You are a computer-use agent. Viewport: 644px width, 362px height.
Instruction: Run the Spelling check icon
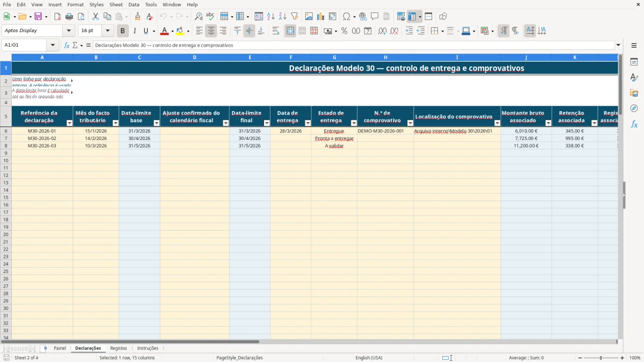click(210, 17)
